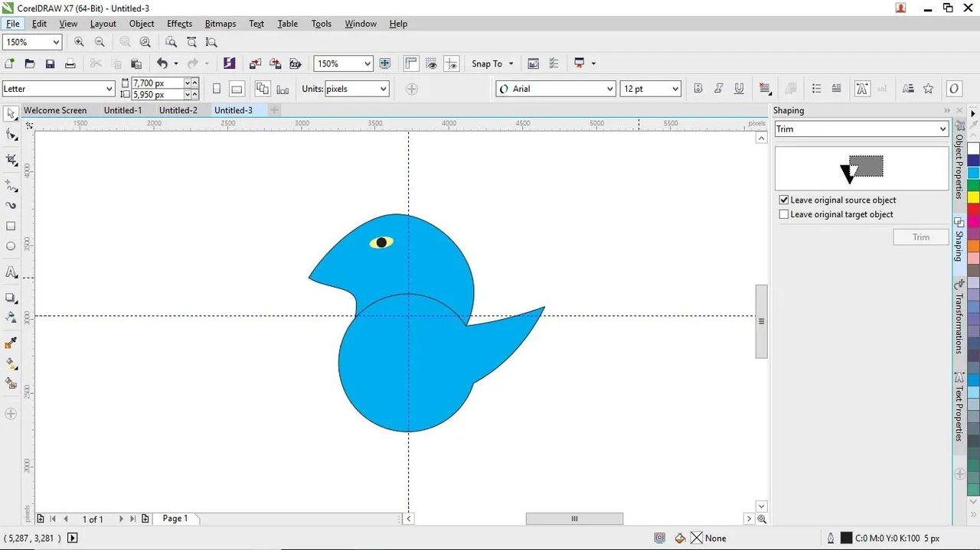Image resolution: width=980 pixels, height=550 pixels.
Task: Set portrait page orientation
Action: click(217, 89)
